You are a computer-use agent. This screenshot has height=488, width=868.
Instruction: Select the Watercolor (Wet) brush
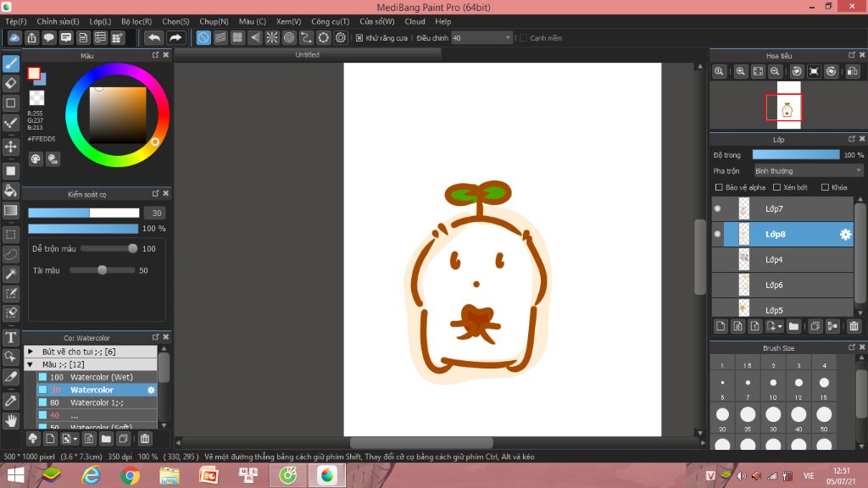click(97, 377)
